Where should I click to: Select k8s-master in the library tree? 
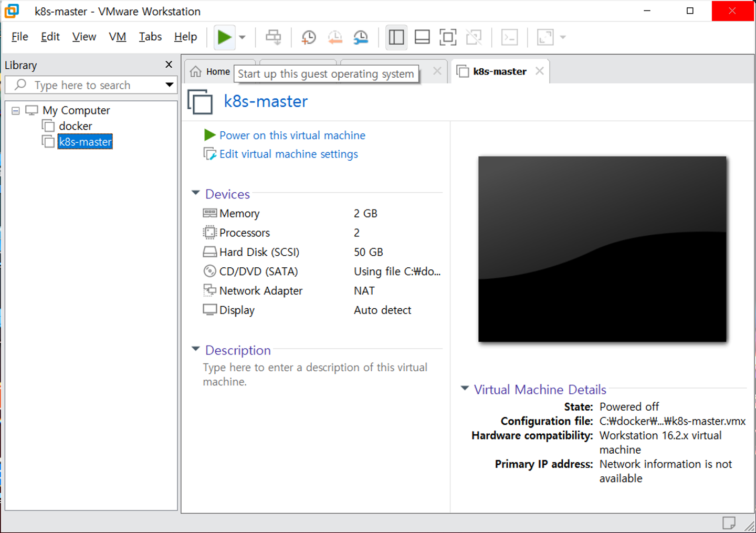pos(85,142)
